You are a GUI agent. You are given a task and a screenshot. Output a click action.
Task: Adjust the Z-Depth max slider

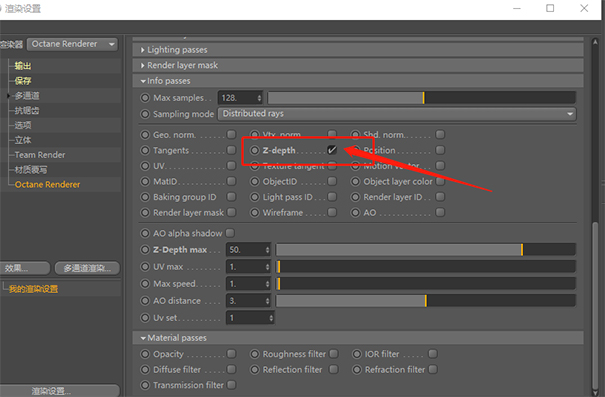pyautogui.click(x=426, y=250)
